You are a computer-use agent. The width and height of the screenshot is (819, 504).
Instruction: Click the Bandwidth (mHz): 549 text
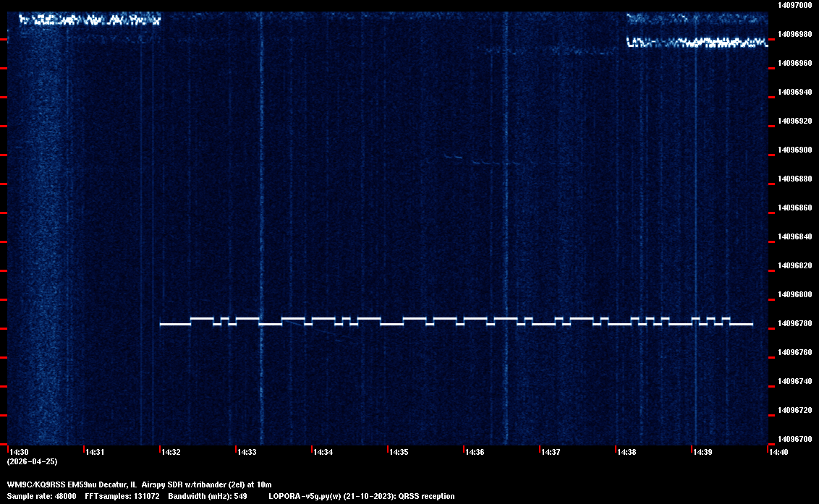click(x=207, y=496)
